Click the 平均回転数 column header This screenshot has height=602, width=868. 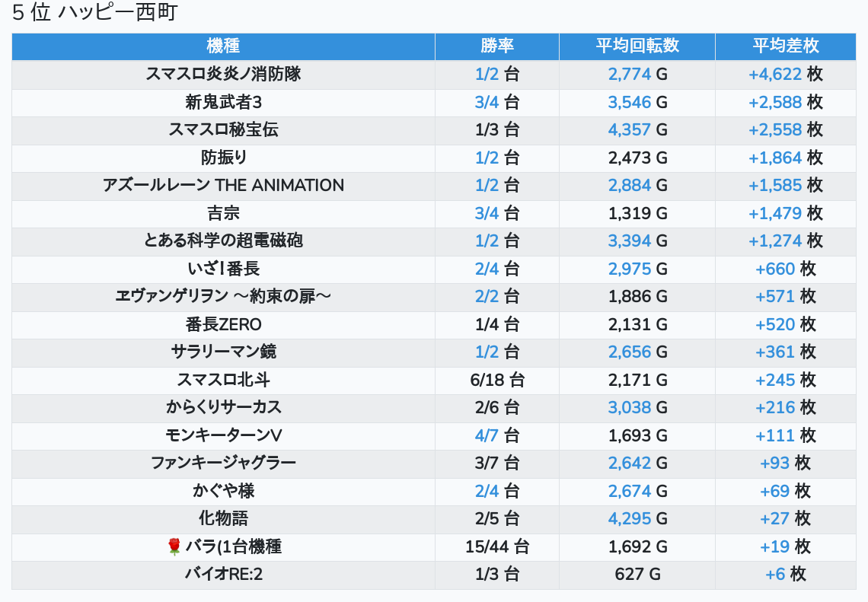[x=637, y=46]
